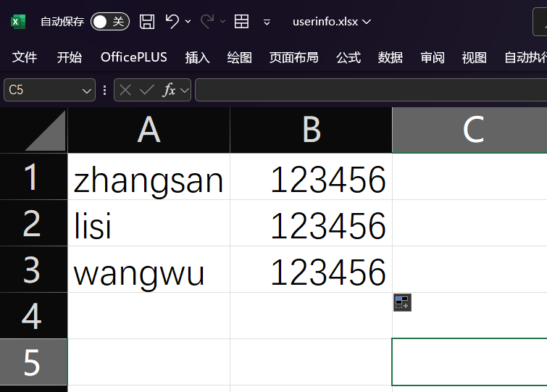Click the Save floppy disk icon
The image size is (547, 392).
pos(147,22)
